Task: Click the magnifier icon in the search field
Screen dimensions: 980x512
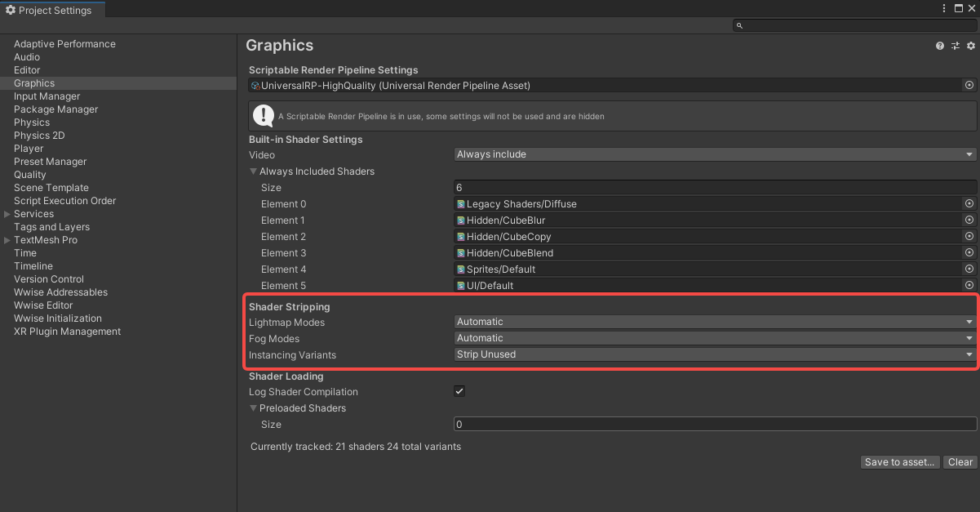Action: (x=738, y=25)
